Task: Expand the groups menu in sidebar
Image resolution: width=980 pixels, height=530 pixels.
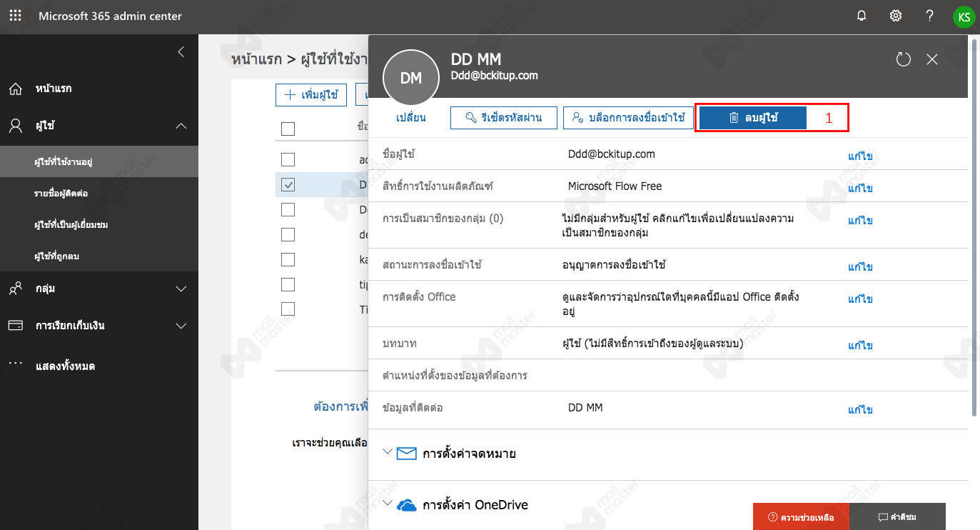Action: (181, 289)
